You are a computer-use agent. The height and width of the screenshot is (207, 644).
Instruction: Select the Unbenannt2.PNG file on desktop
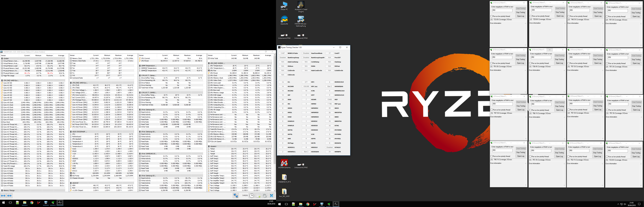point(301,37)
